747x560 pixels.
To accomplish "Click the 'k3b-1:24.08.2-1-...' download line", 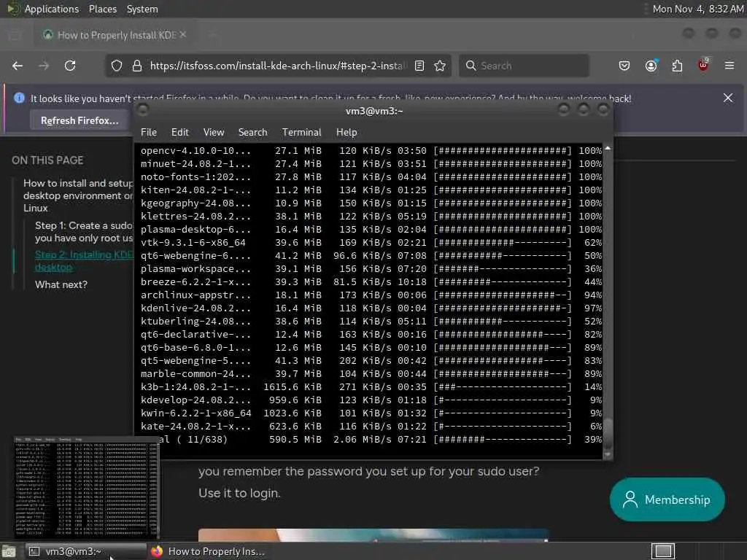I will pyautogui.click(x=371, y=387).
